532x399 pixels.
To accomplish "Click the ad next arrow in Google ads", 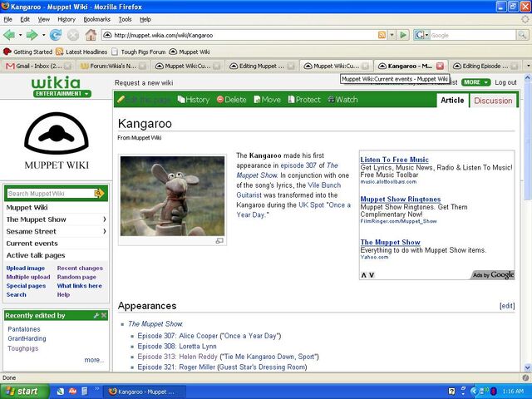I will click(372, 275).
